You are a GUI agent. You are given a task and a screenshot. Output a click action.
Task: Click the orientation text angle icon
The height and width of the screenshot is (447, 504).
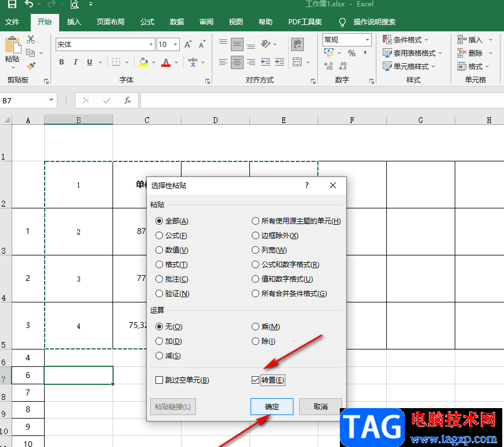coord(266,44)
